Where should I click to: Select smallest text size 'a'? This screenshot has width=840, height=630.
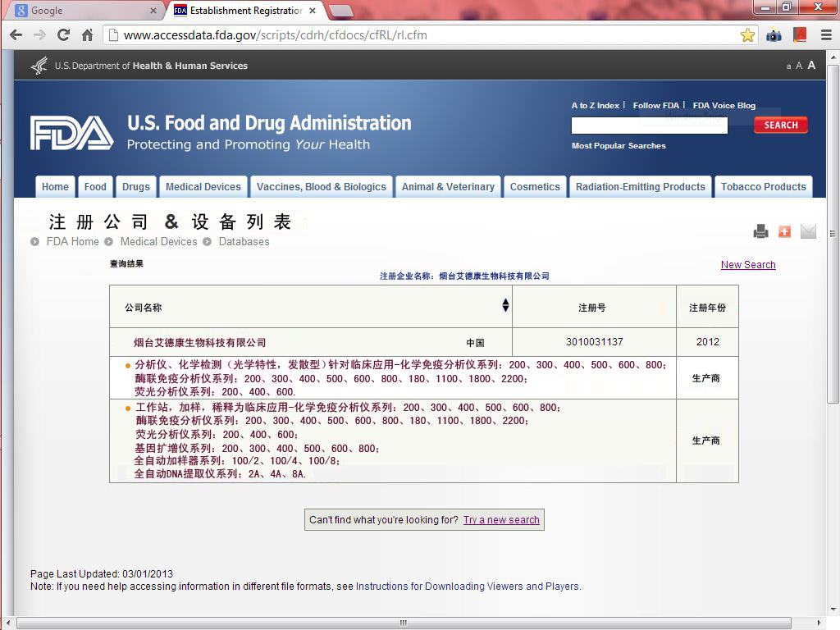[x=788, y=66]
